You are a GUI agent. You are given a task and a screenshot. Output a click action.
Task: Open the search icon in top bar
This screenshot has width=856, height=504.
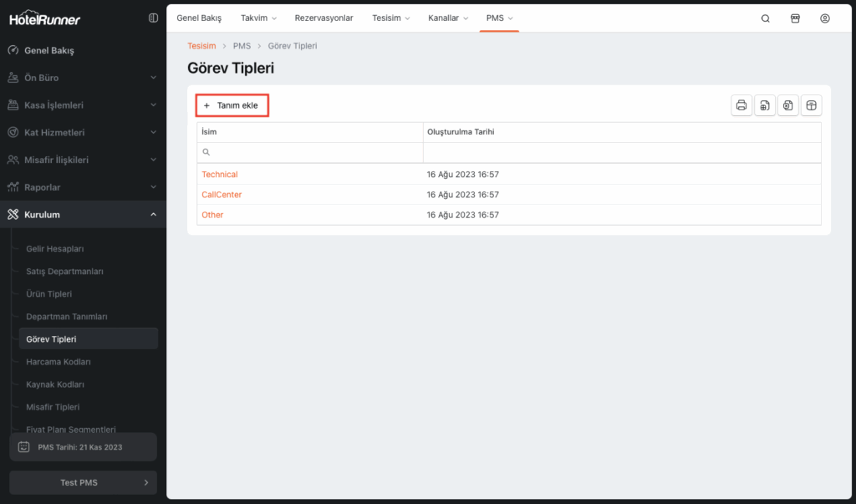[765, 18]
